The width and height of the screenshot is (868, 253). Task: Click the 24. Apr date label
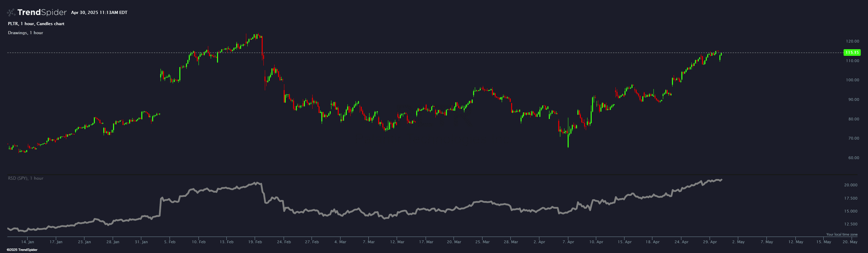click(x=681, y=242)
